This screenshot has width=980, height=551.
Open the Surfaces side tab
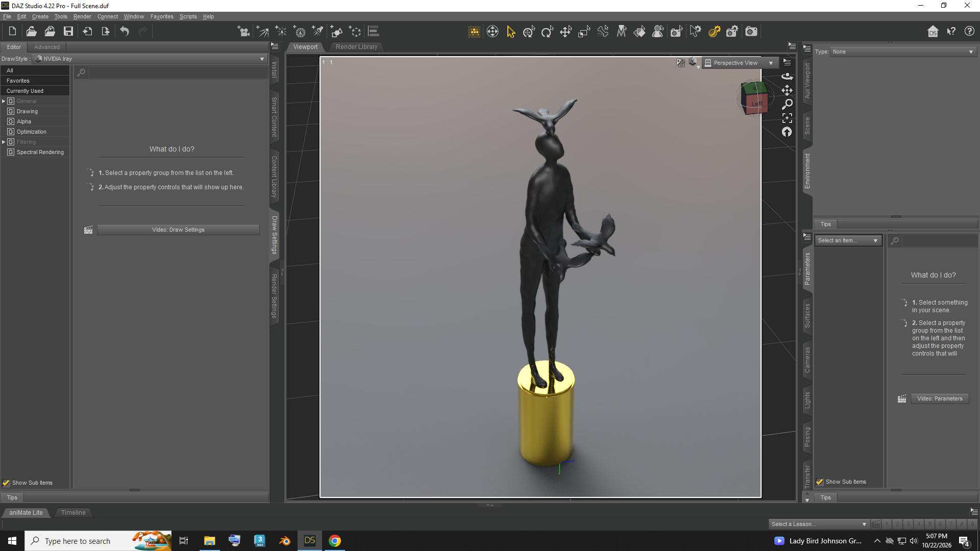(807, 316)
